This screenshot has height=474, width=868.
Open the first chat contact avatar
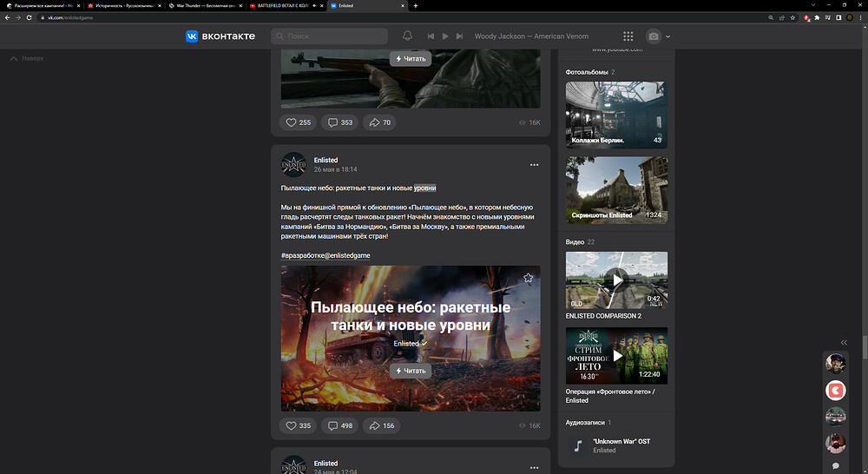tap(835, 364)
